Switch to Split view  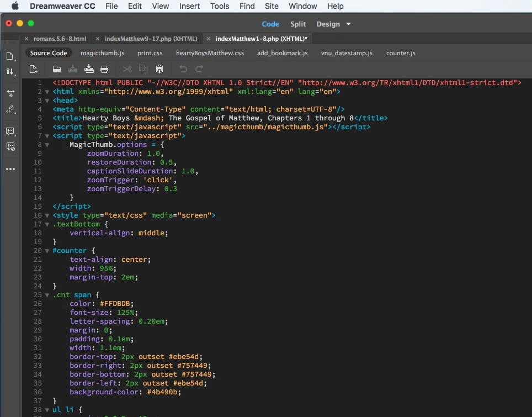[298, 24]
